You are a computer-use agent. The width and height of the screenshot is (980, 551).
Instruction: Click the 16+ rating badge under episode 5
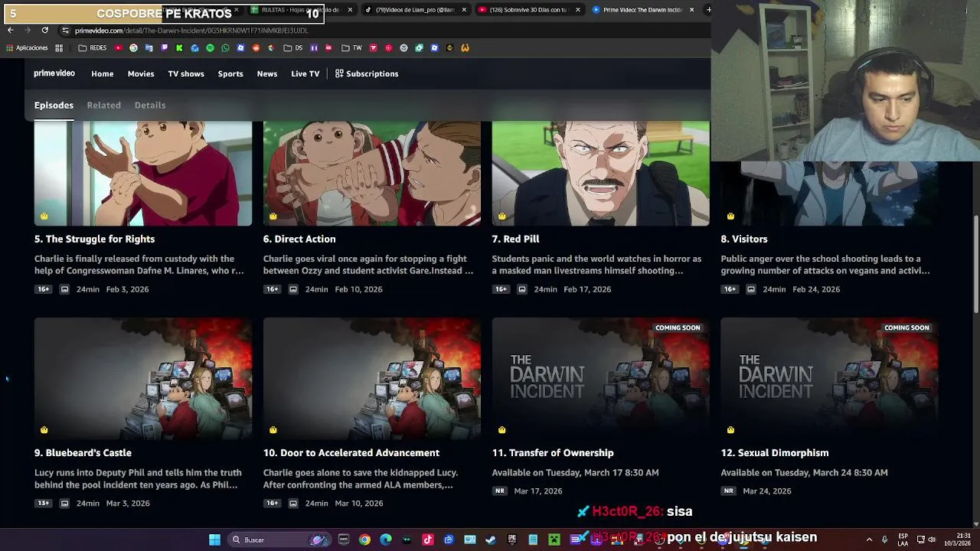tap(43, 289)
